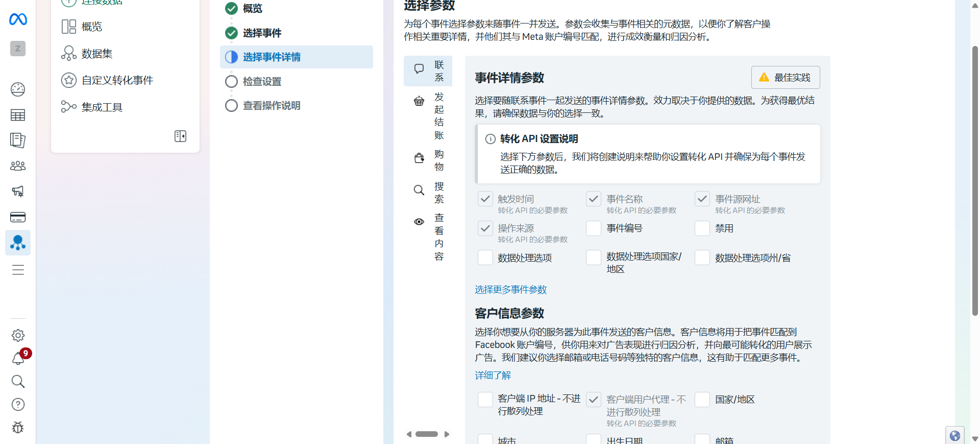The height and width of the screenshot is (444, 980).
Task: Open help question mark icon
Action: point(18,405)
